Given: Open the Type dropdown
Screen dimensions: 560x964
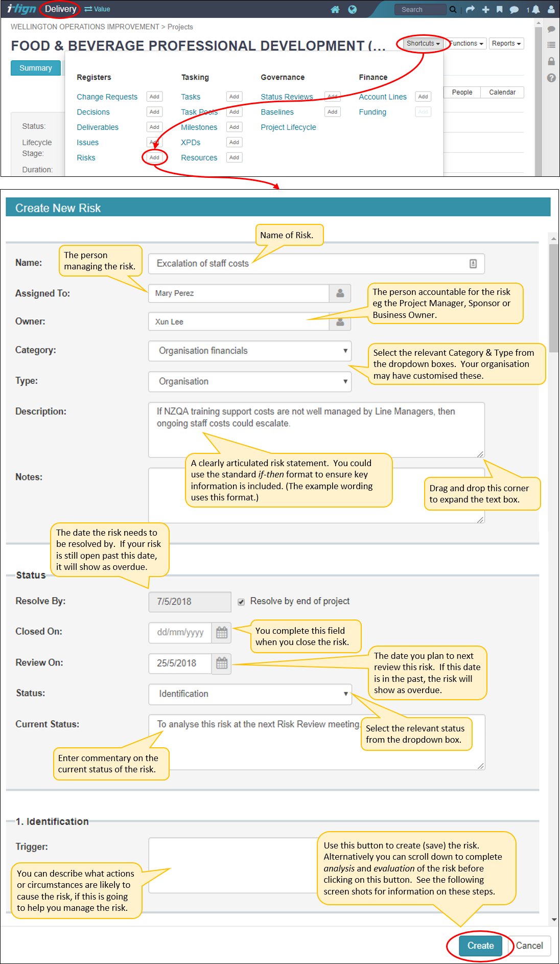Looking at the screenshot, I should tap(250, 382).
